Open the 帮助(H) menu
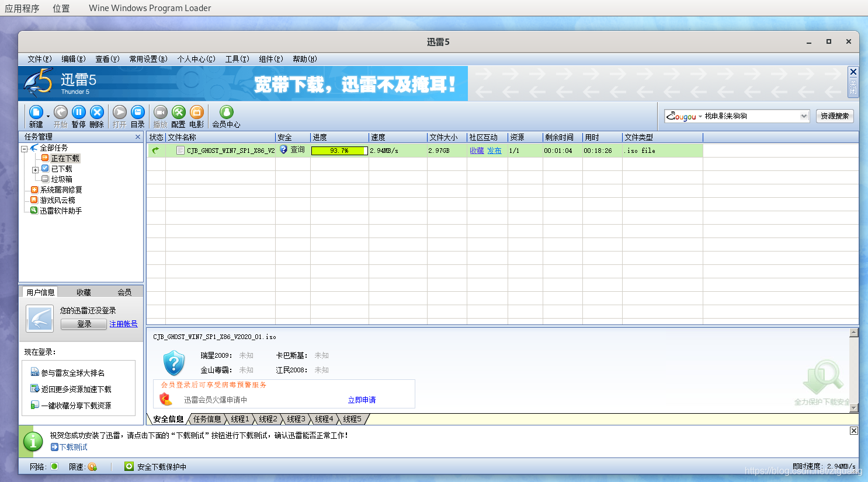The width and height of the screenshot is (868, 482). point(305,59)
